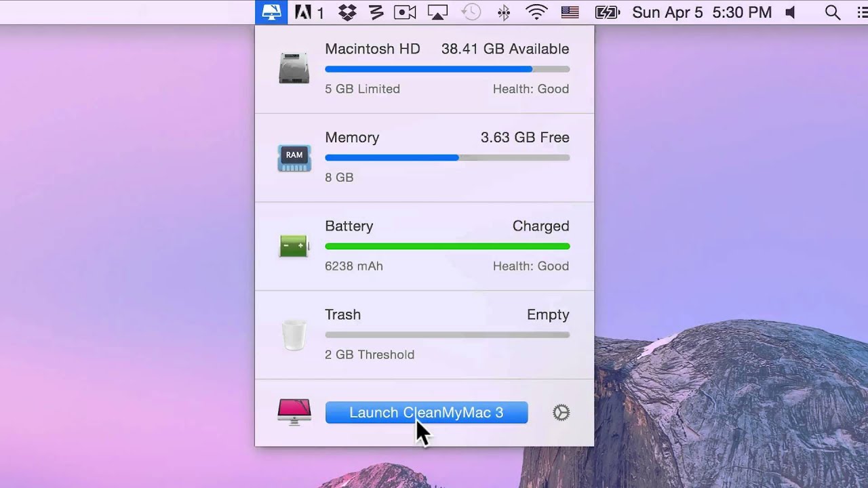Open the settings gear in the panel

561,413
